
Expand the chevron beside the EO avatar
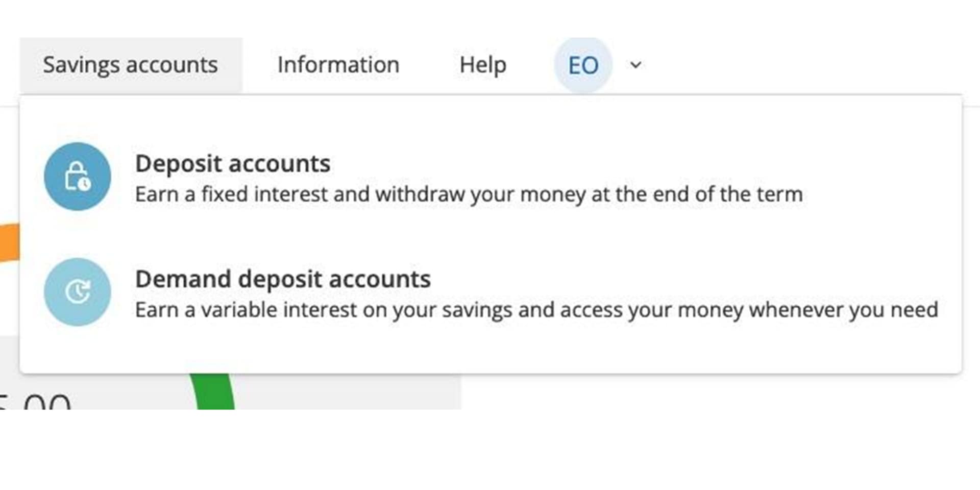pyautogui.click(x=635, y=65)
